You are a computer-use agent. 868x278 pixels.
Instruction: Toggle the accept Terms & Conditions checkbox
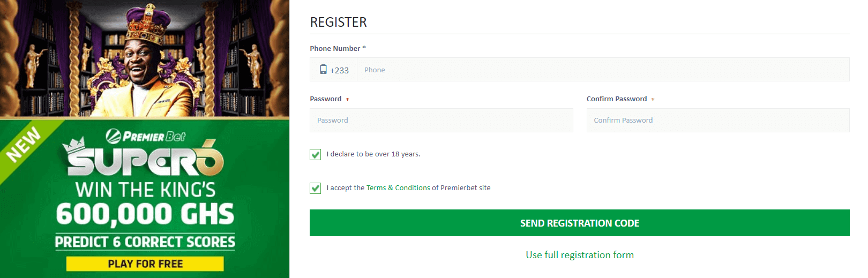pos(316,188)
